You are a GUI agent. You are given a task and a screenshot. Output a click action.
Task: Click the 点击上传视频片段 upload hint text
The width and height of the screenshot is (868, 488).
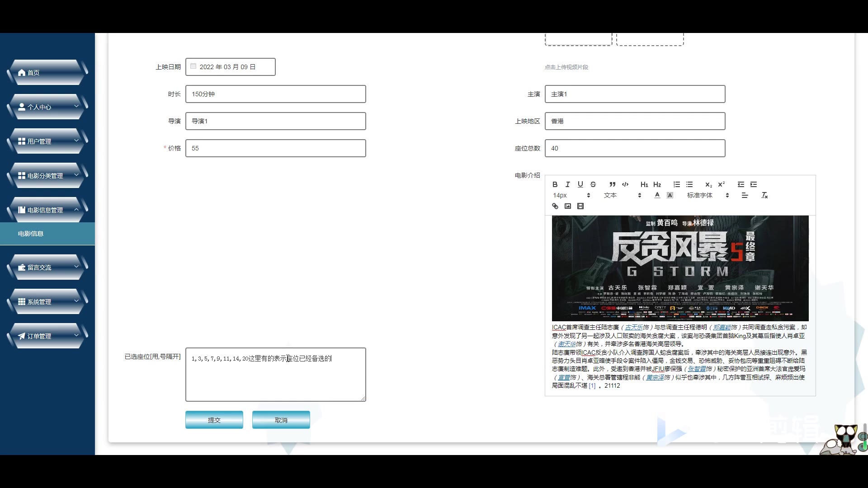point(566,67)
